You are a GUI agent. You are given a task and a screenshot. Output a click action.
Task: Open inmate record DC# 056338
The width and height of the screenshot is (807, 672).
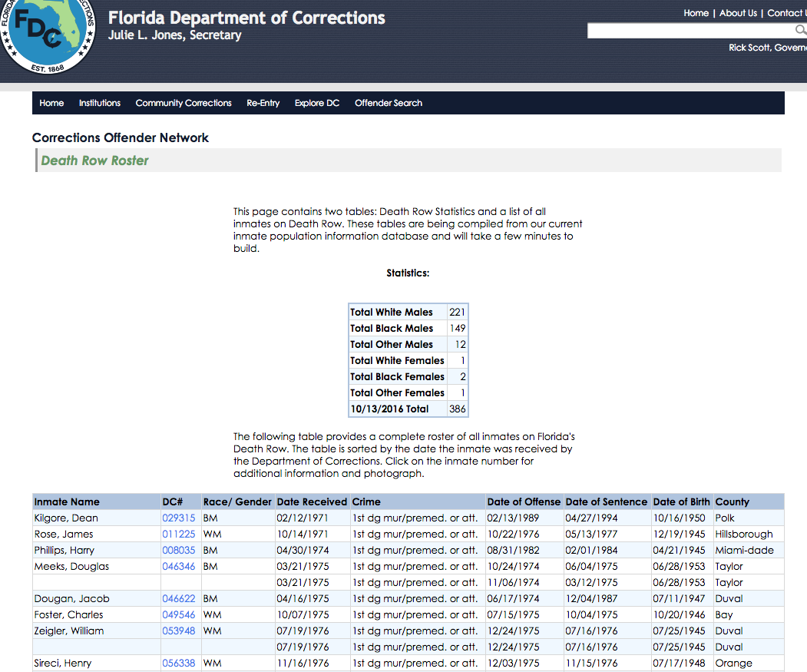pos(179,664)
